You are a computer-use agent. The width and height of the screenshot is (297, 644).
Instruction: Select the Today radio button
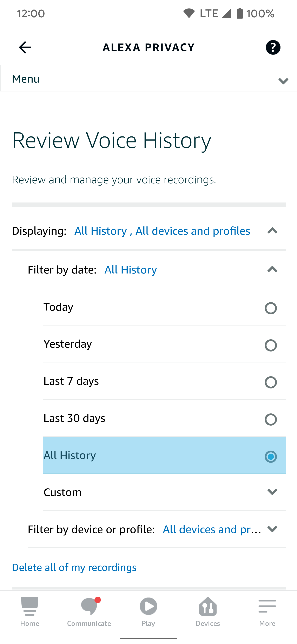tap(271, 308)
